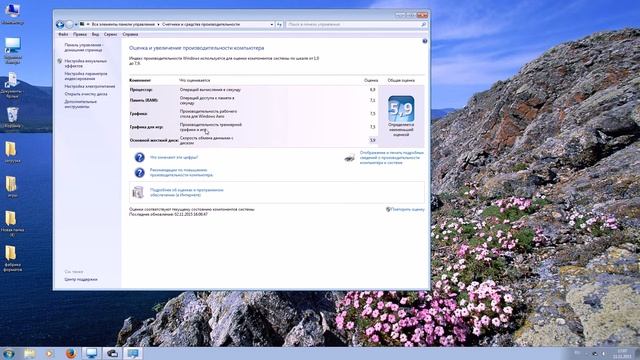Close the performance window

(422, 15)
